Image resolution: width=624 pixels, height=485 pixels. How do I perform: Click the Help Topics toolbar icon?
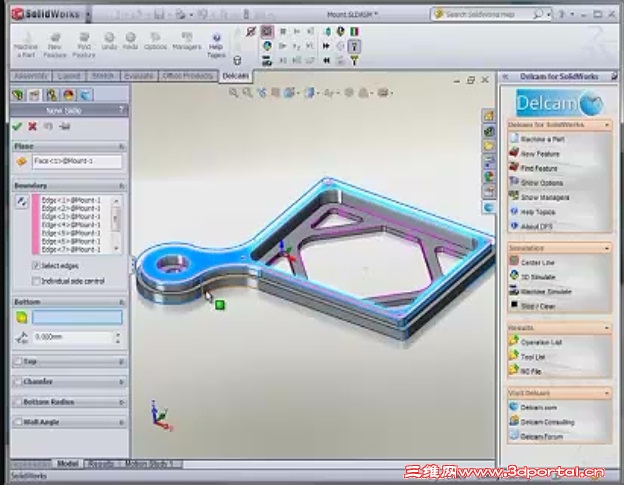[216, 45]
